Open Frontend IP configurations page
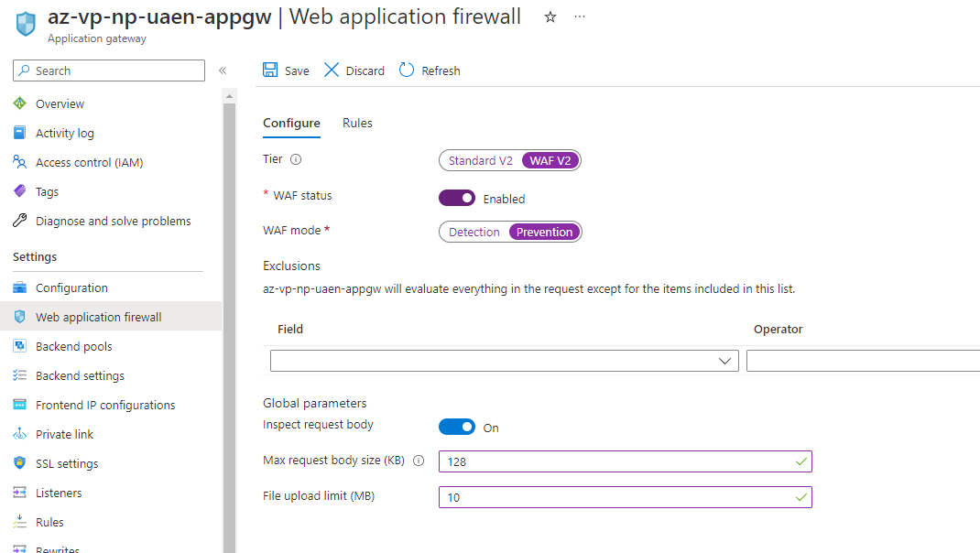This screenshot has height=553, width=980. point(105,405)
